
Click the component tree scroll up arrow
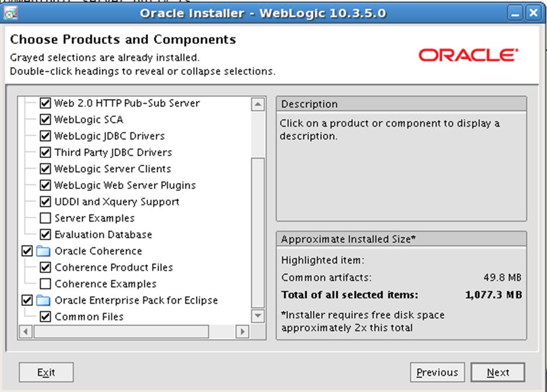point(258,104)
